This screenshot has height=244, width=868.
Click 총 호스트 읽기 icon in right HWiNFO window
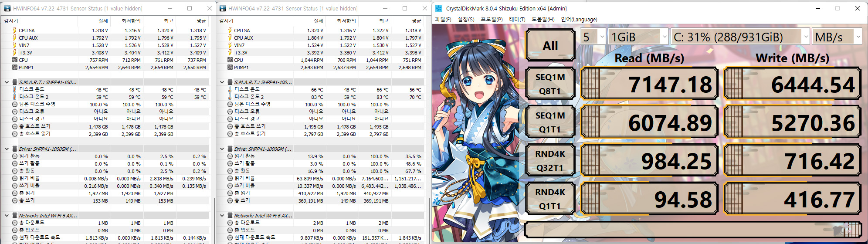pos(230,134)
